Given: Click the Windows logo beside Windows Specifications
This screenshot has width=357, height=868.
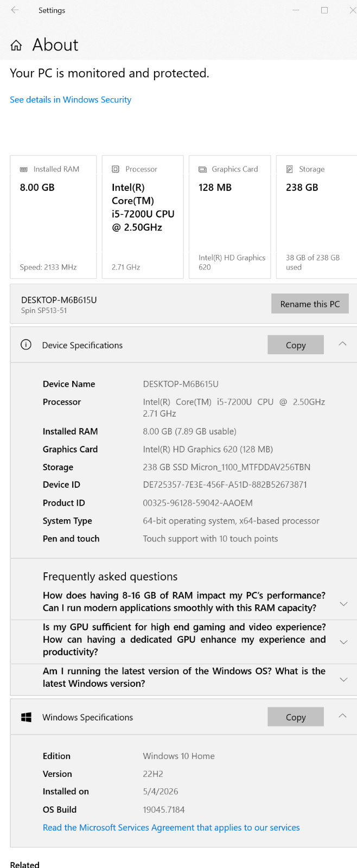Looking at the screenshot, I should (26, 717).
